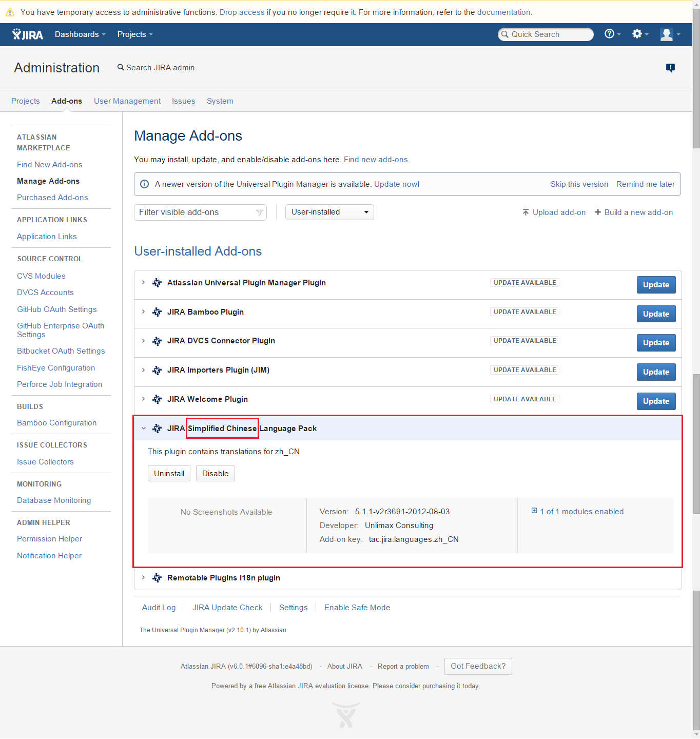Click plugin icon for Remotable Plugins I18n
700x739 pixels.
click(157, 578)
